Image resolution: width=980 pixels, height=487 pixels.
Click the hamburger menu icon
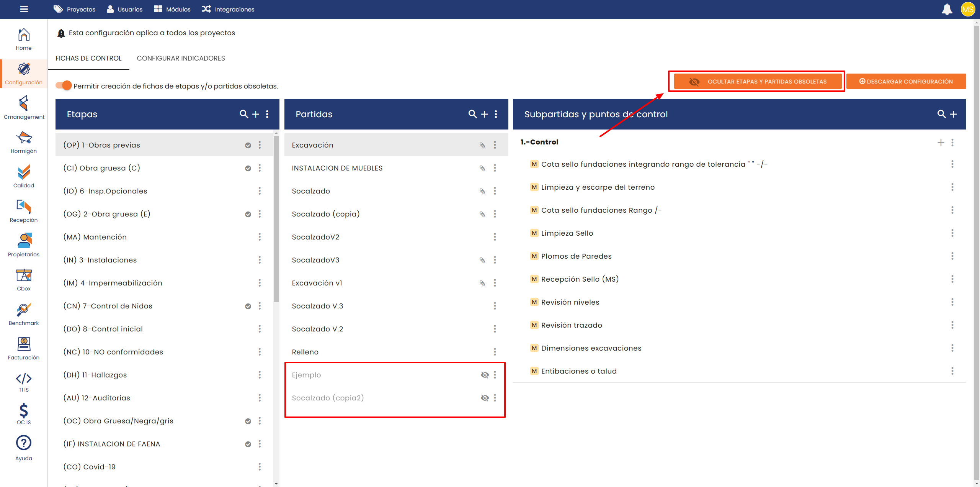(24, 9)
